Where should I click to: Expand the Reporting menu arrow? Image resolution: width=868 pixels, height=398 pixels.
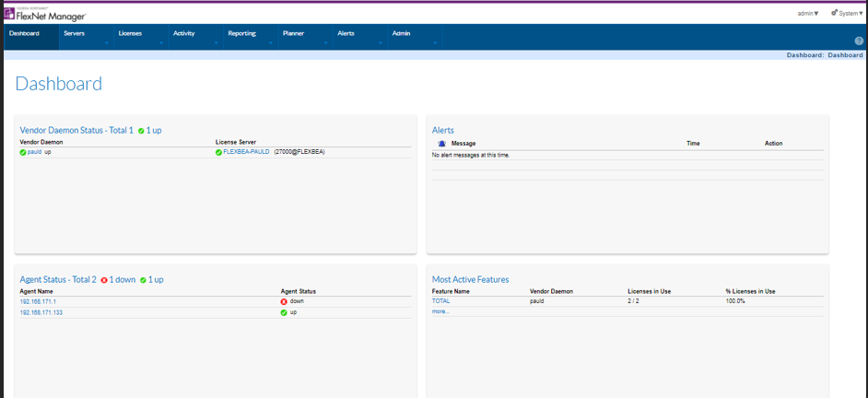click(x=271, y=43)
